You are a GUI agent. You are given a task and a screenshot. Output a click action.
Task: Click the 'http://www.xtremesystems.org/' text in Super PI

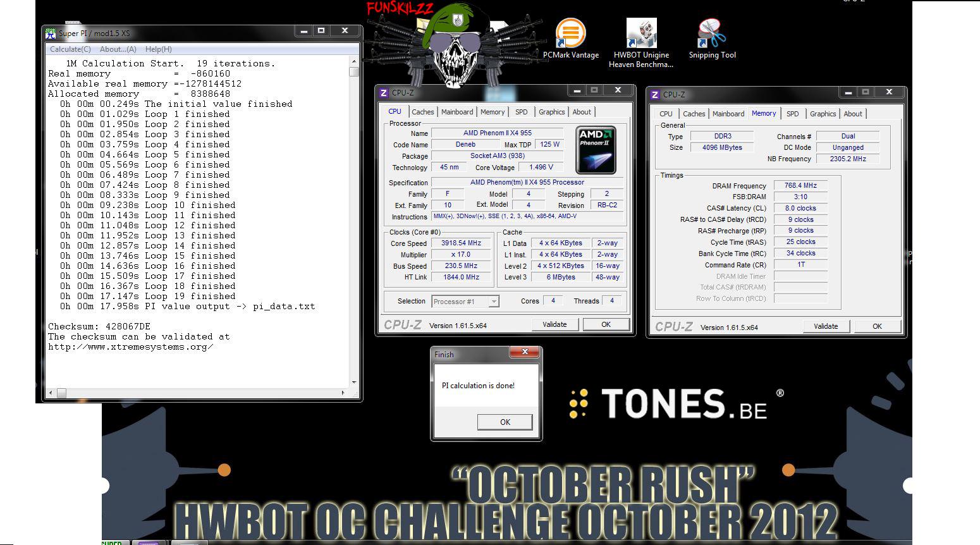(x=130, y=347)
